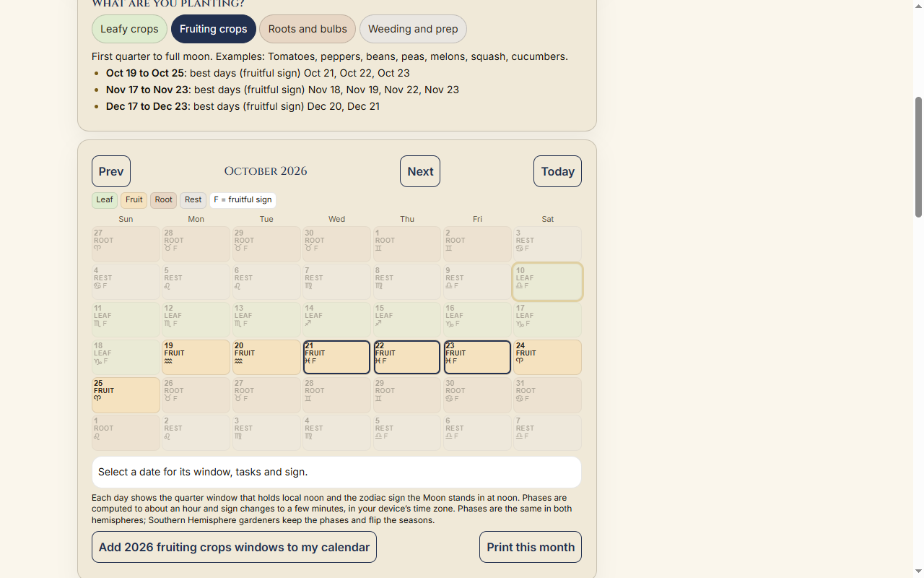This screenshot has width=924, height=578.
Task: Choose the October 20 fruit day
Action: (266, 358)
